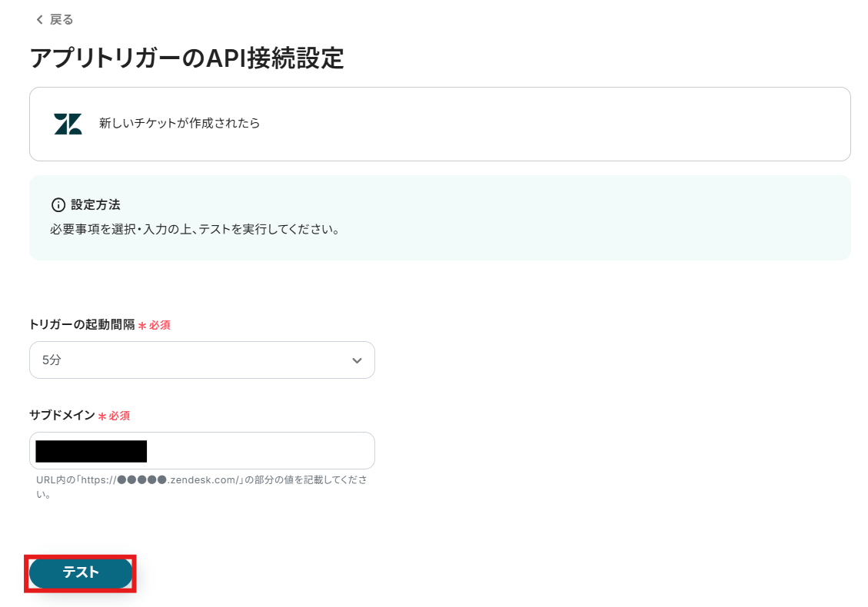This screenshot has height=607, width=868.
Task: Click the back chevron arrow icon
Action: [x=39, y=20]
